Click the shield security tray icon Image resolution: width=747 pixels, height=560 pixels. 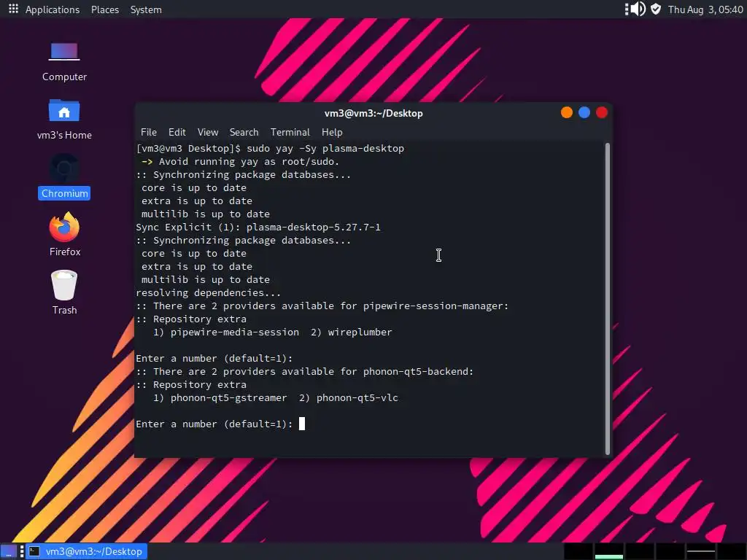[x=656, y=9]
